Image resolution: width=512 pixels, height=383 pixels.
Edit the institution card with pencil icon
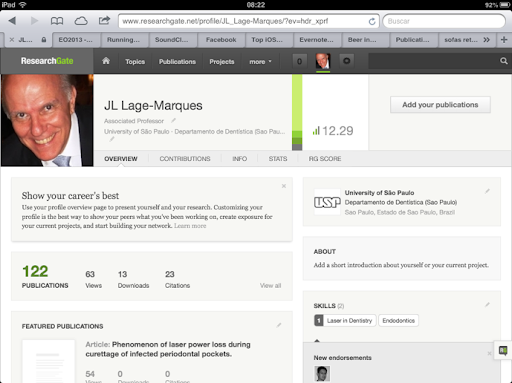[x=487, y=191]
